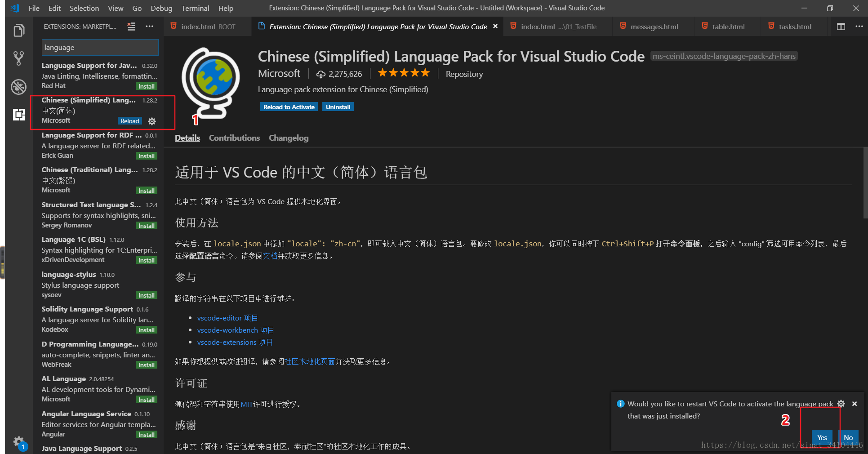Image resolution: width=868 pixels, height=454 pixels.
Task: Clear extensions search results icon
Action: [131, 27]
